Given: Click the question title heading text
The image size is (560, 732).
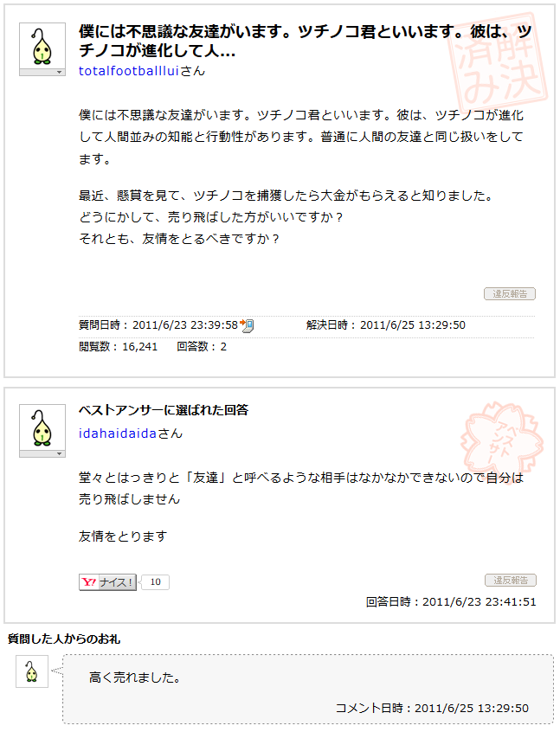Looking at the screenshot, I should click(305, 40).
